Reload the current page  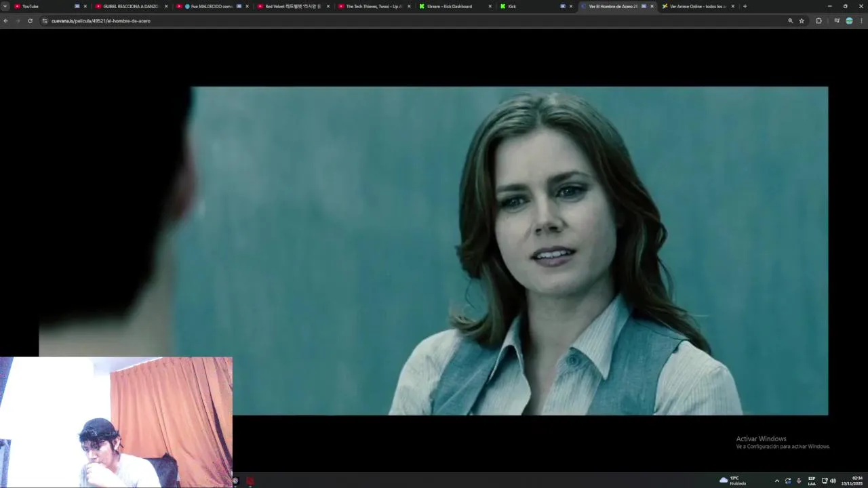point(30,21)
